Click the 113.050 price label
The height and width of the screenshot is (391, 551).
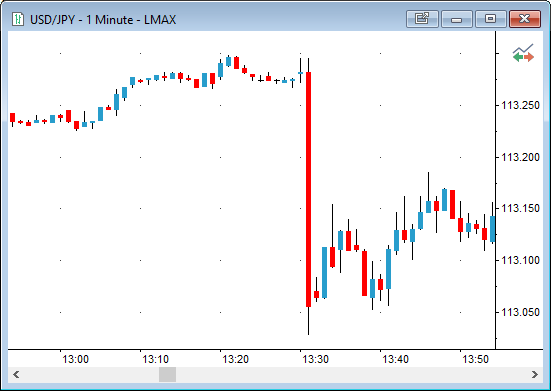520,312
